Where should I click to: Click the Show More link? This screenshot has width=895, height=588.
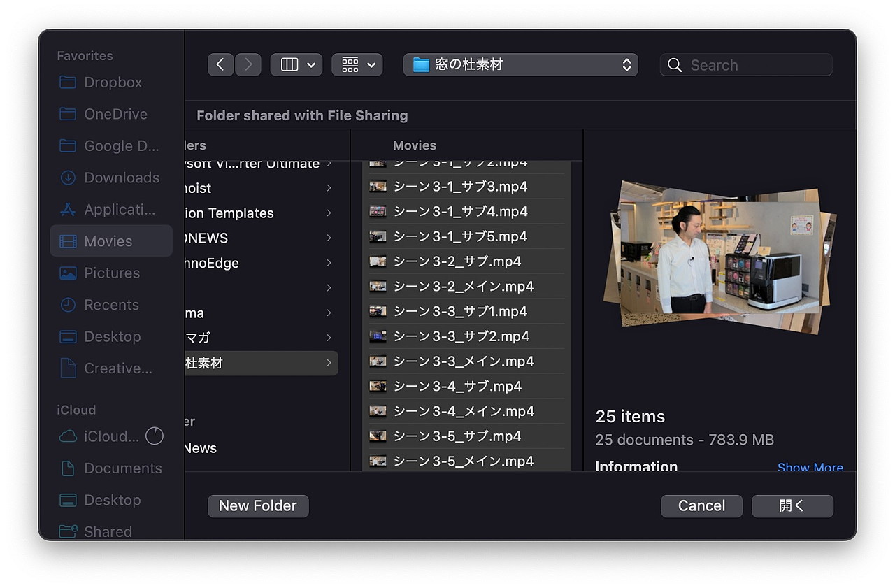pos(810,467)
